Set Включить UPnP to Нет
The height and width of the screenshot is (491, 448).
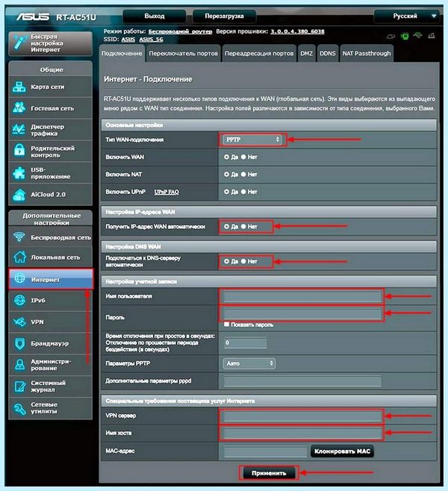(x=243, y=192)
